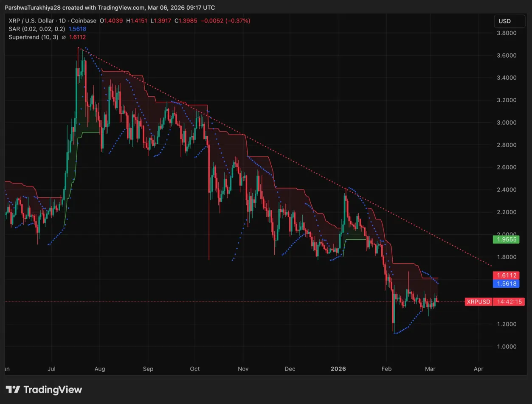532x404 pixels.
Task: Open the USD currency selector
Action: pos(504,21)
